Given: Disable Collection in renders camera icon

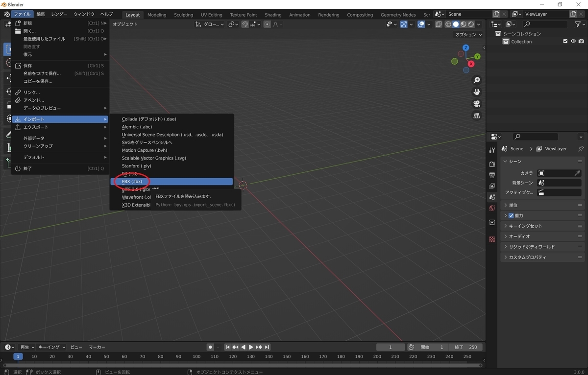Looking at the screenshot, I should [581, 42].
